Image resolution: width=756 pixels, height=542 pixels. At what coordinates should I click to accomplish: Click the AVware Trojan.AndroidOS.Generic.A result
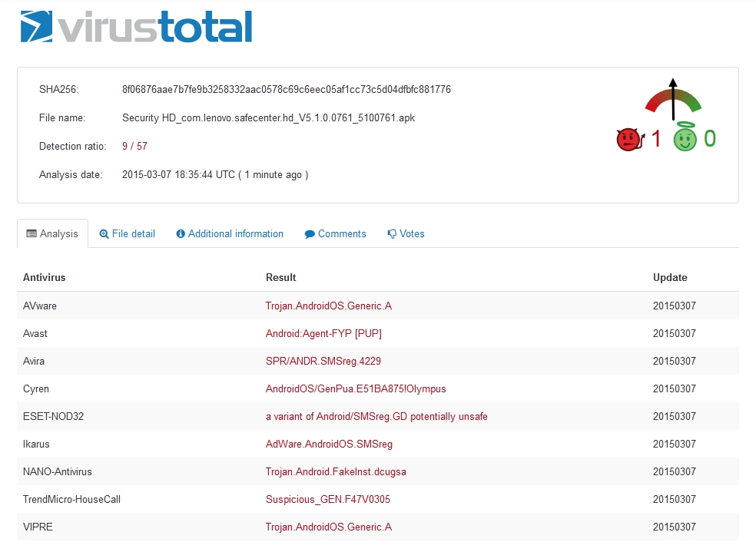(328, 306)
